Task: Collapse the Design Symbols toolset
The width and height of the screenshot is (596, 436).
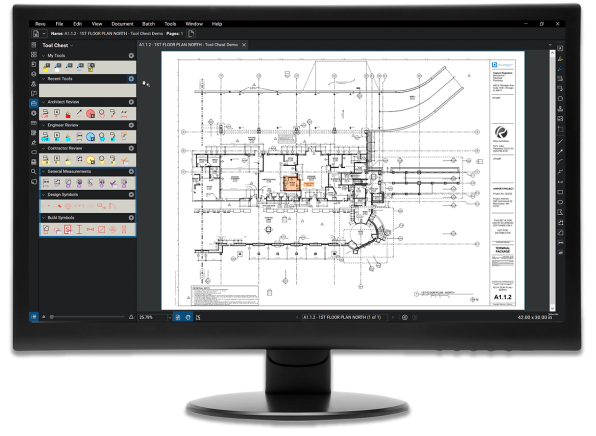Action: (43, 195)
